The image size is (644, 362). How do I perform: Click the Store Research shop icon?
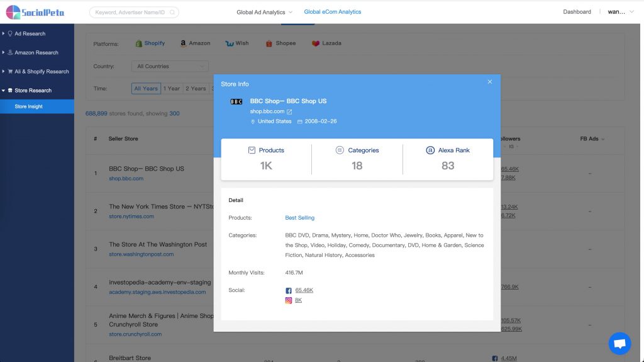pos(10,91)
